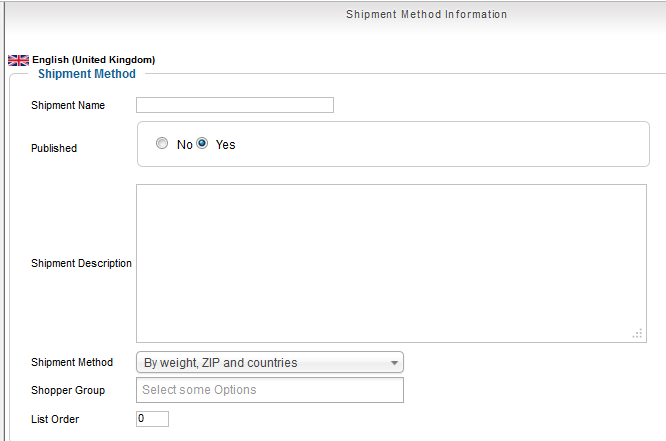Open the Shipment Method dropdown
Viewport: 666px width, 441px height.
(x=270, y=362)
